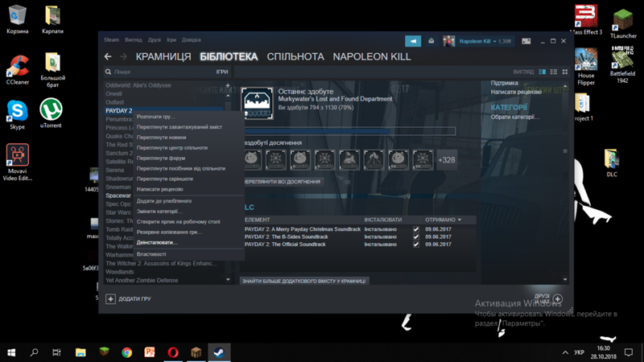This screenshot has width=644, height=362.
Task: Click the blue announcements icon in title bar
Action: 412,41
